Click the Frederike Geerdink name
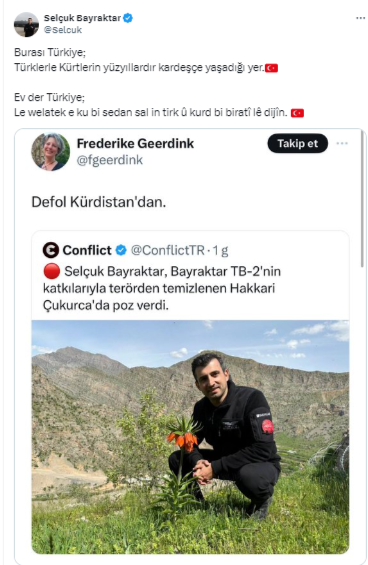Screen dimensions: 368x565 (135, 143)
